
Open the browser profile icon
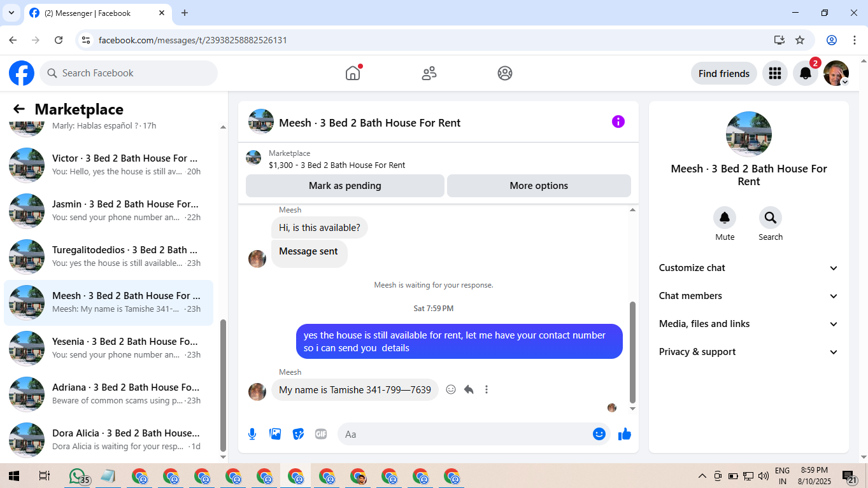click(x=832, y=40)
